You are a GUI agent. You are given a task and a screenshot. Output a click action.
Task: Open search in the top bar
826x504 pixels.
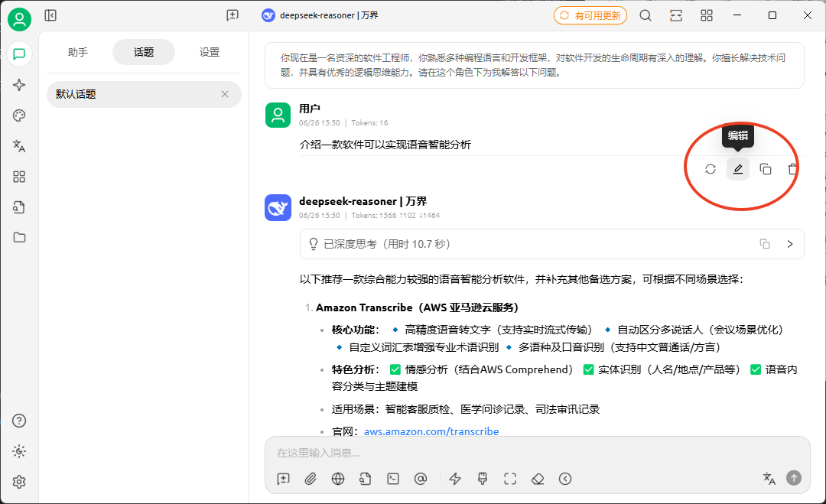646,15
